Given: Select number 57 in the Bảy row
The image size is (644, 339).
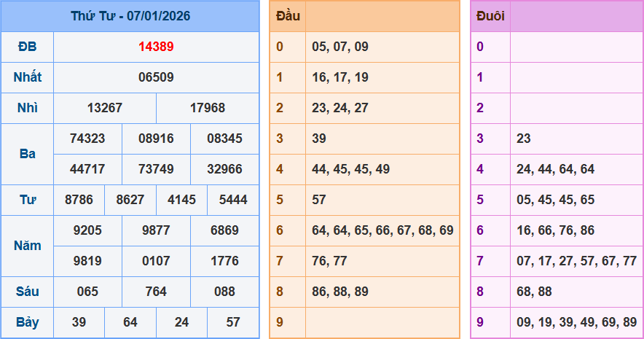Looking at the screenshot, I should coord(233,322).
